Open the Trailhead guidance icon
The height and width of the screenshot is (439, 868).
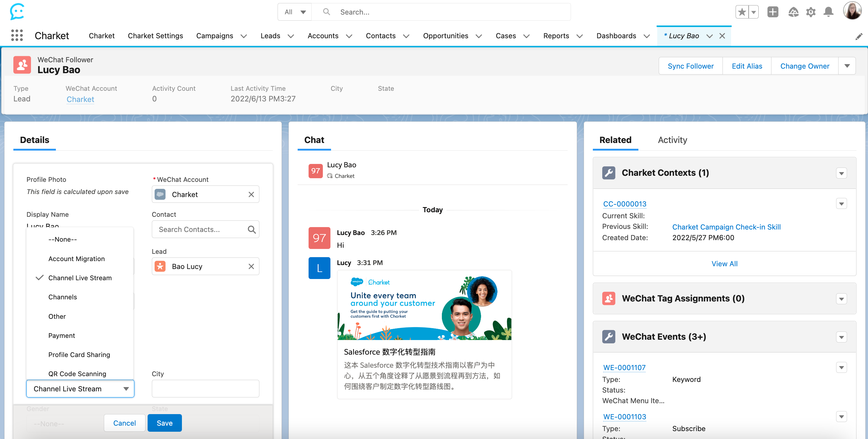tap(793, 12)
